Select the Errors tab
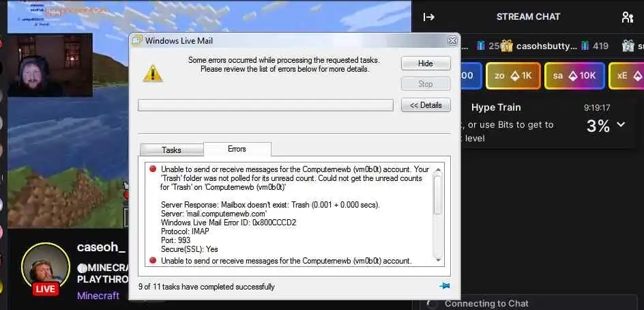The image size is (644, 310). pos(237,149)
